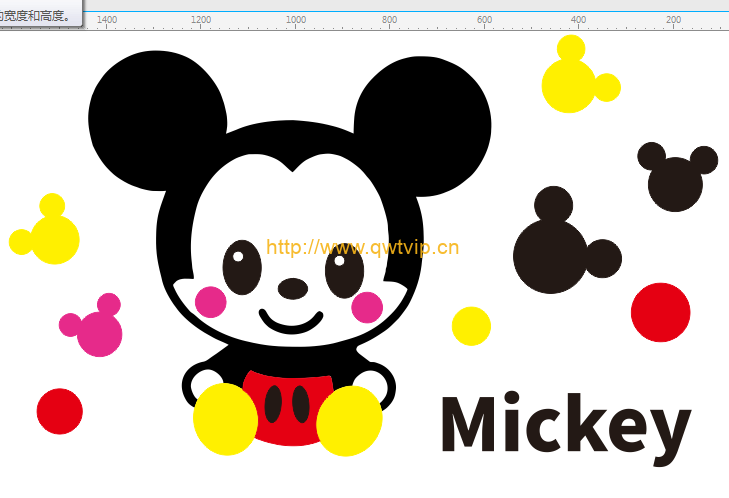The width and height of the screenshot is (729, 498).
Task: Select Mickey's big black ear on the right side
Action: (425, 126)
